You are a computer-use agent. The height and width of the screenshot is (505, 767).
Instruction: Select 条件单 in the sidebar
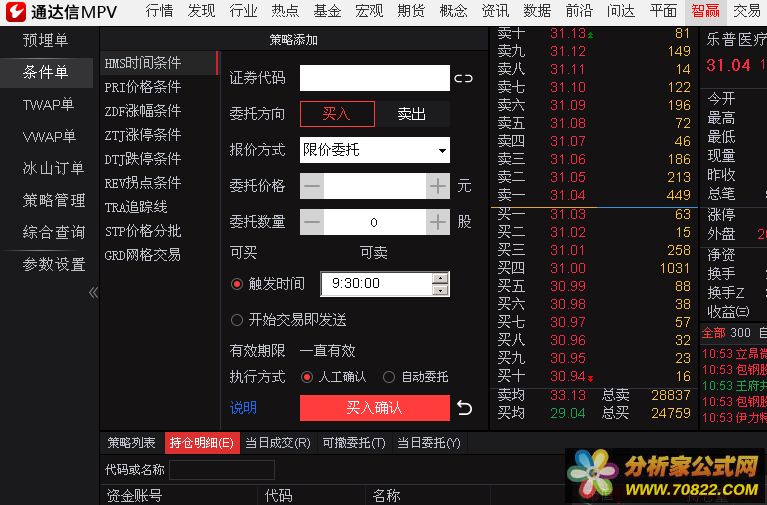pyautogui.click(x=45, y=72)
